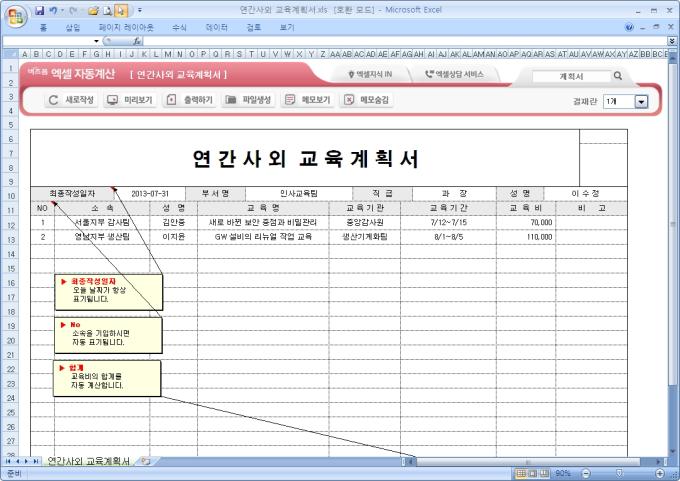680x481 pixels.
Task: Click the fx insert function button
Action: (x=137, y=41)
